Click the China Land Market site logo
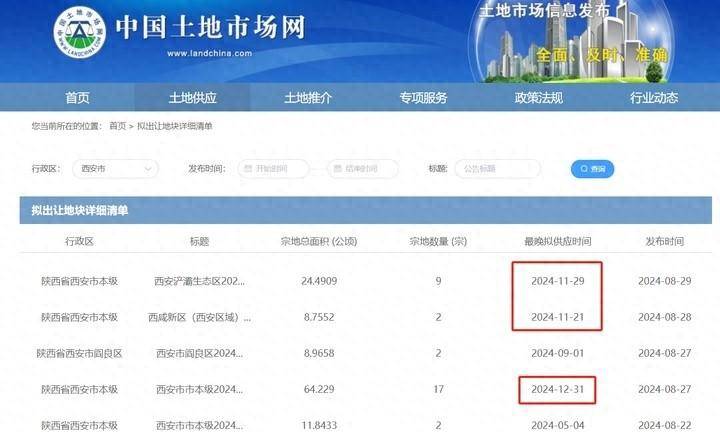The image size is (720, 439). (x=80, y=32)
